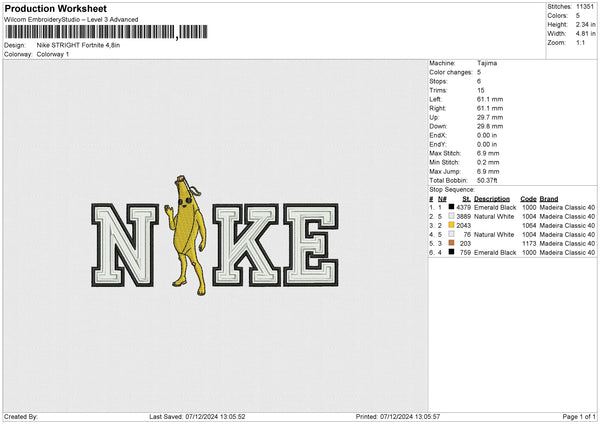The width and height of the screenshot is (600, 424).
Task: Click 'Emerald Black' in the 759-stitch row
Action: click(495, 253)
